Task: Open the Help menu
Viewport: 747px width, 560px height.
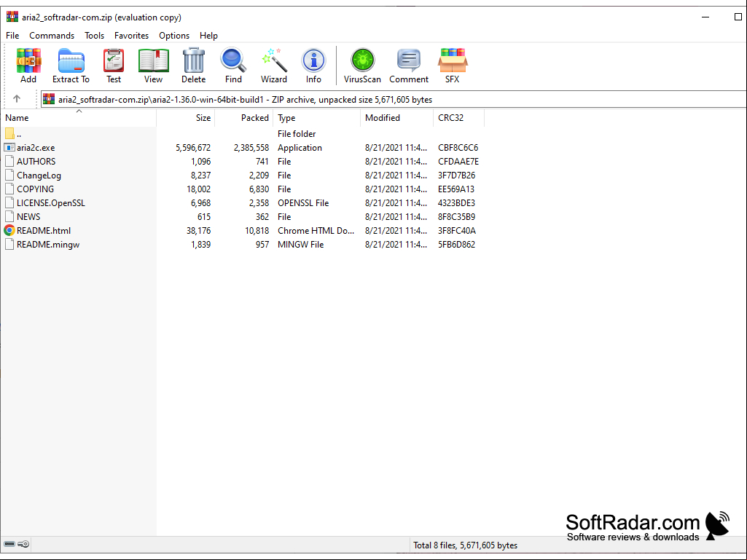Action: [208, 36]
